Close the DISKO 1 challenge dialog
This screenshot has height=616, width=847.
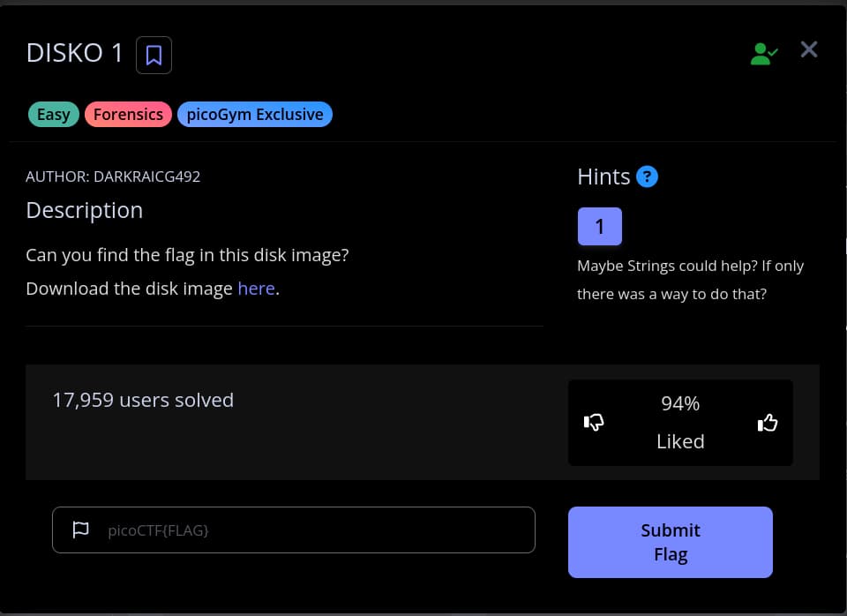pyautogui.click(x=808, y=49)
